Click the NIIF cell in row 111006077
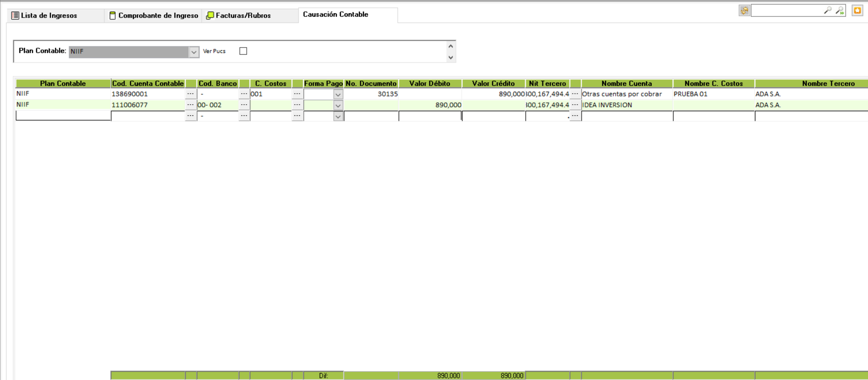This screenshot has width=868, height=380. coord(63,105)
